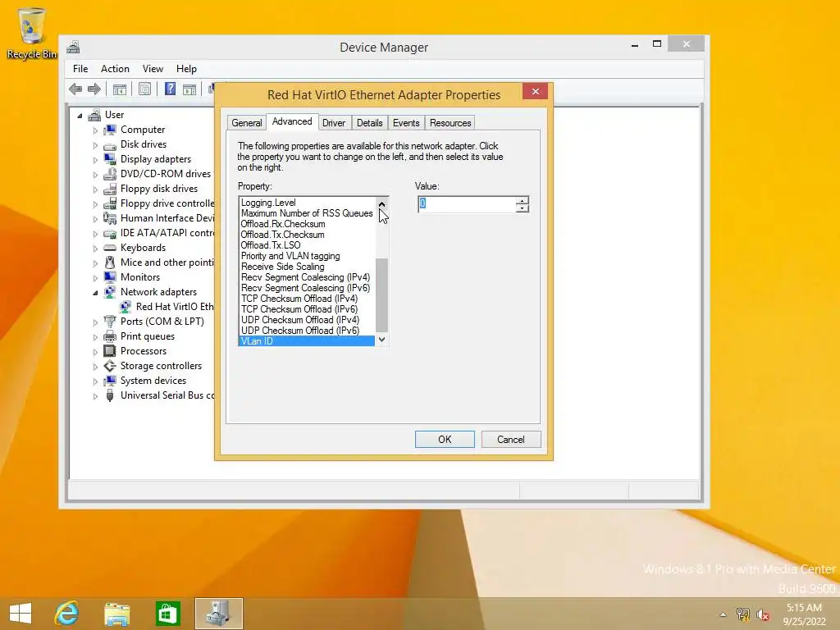Screen dimensions: 840x630
Task: Click the Device Manager title bar icon
Action: point(73,47)
